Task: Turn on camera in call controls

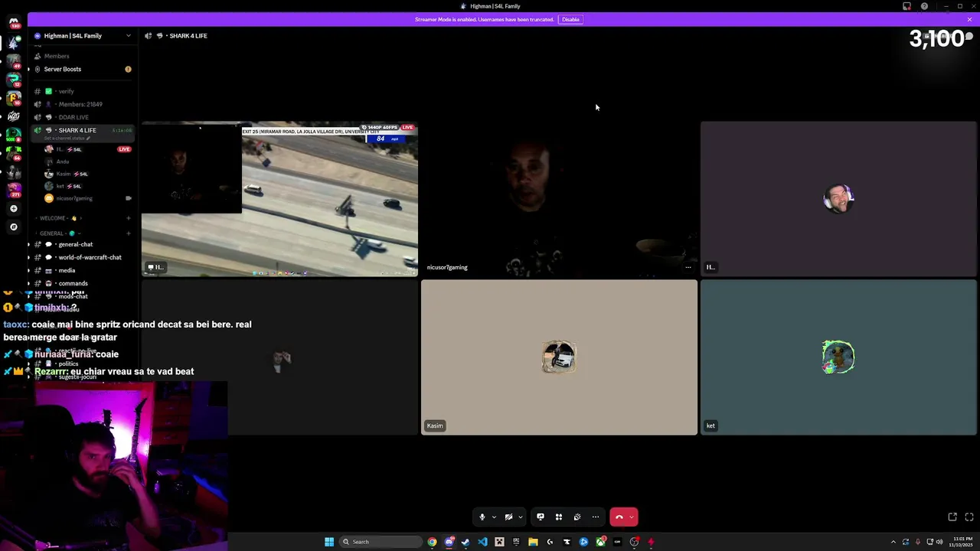Action: (508, 517)
